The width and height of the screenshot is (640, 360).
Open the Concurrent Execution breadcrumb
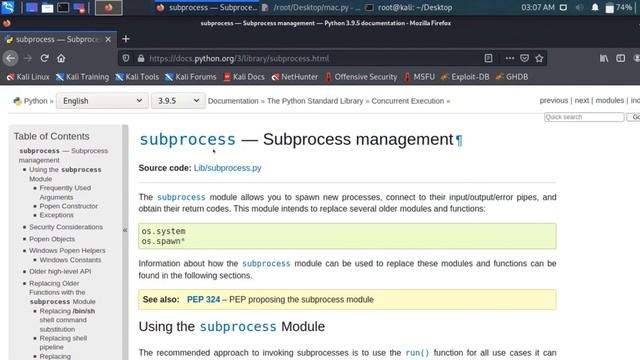coord(407,101)
